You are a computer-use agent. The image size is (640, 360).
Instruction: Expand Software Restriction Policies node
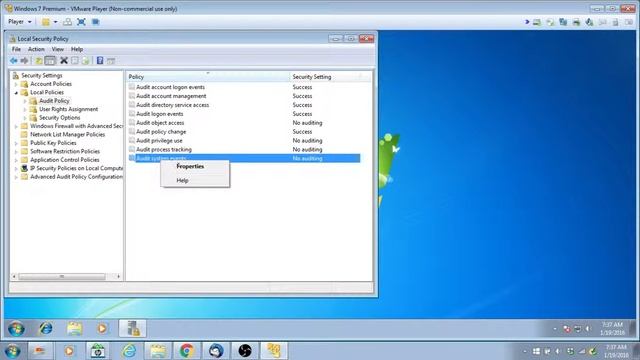click(x=16, y=152)
